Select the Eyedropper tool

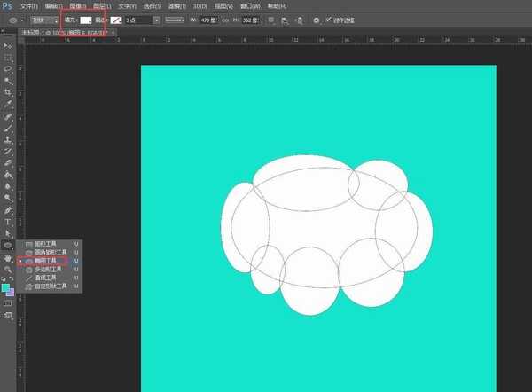[8, 105]
